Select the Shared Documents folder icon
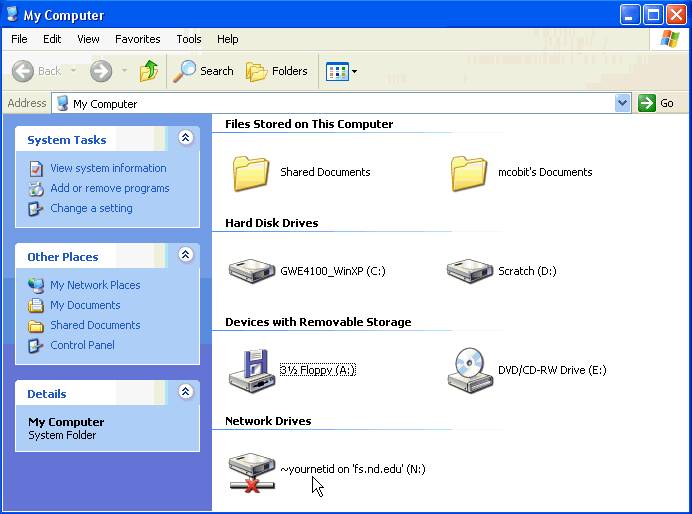 coord(252,172)
